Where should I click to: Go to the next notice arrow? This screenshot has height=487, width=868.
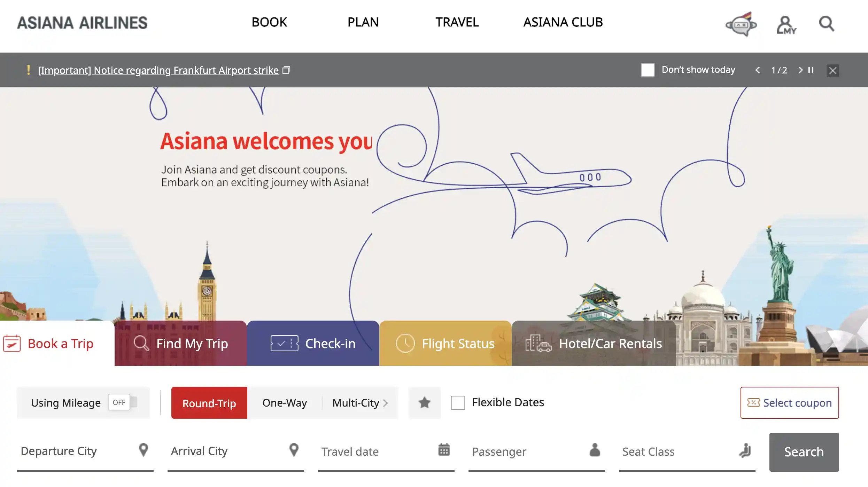tap(800, 70)
